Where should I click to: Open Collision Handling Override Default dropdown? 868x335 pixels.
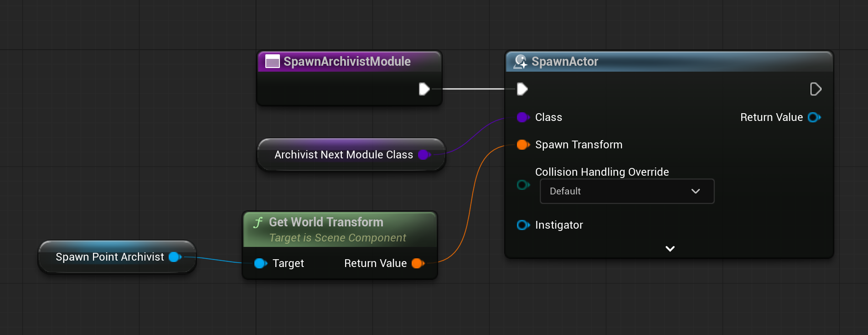[x=627, y=191]
